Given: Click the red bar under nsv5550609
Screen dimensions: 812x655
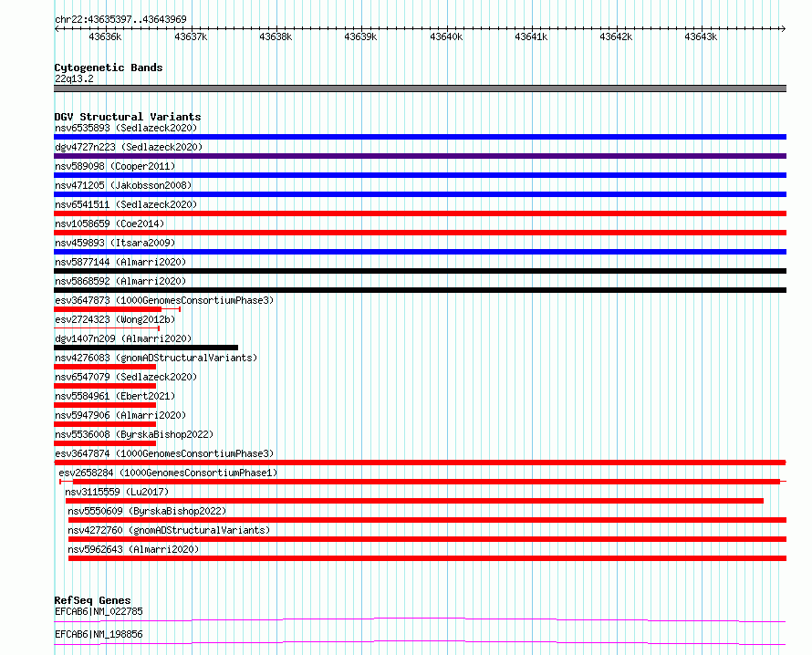Looking at the screenshot, I should point(427,520).
